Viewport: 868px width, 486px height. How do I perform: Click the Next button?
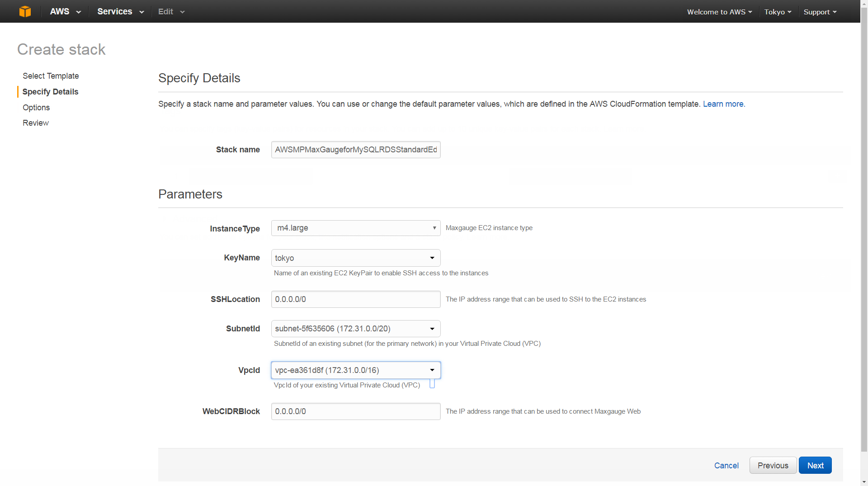pyautogui.click(x=815, y=466)
